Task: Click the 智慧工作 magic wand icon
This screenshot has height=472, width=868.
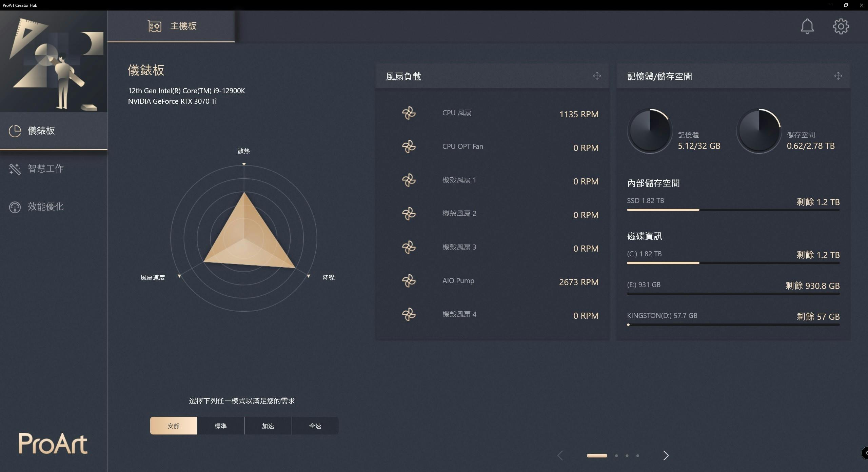Action: pos(15,169)
